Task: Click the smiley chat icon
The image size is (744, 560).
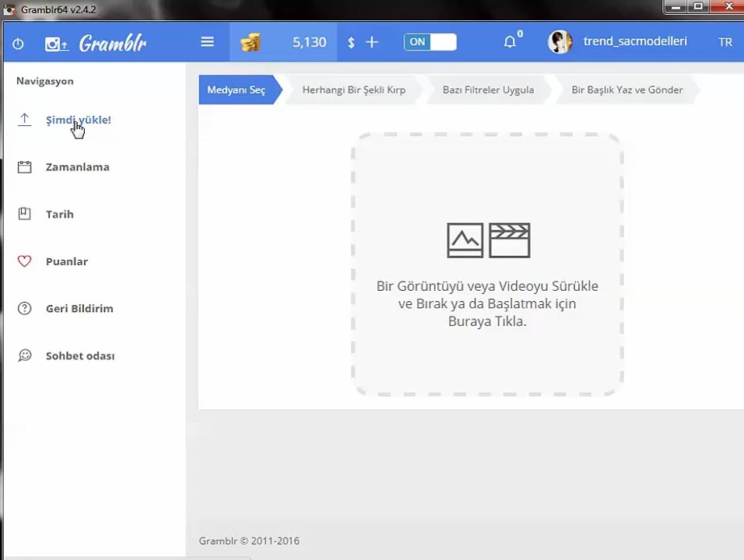Action: tap(25, 355)
